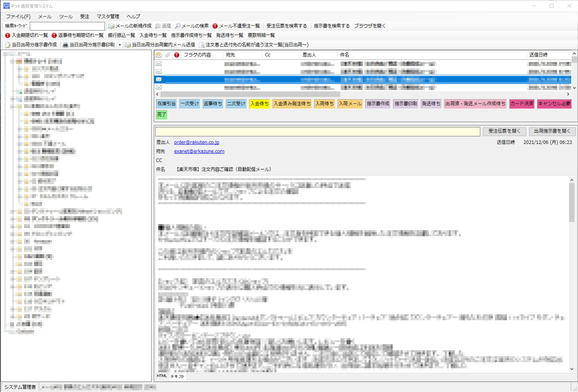Click the 検索キーワード search input field
Viewport: 578px width, 392px height.
pyautogui.click(x=67, y=26)
